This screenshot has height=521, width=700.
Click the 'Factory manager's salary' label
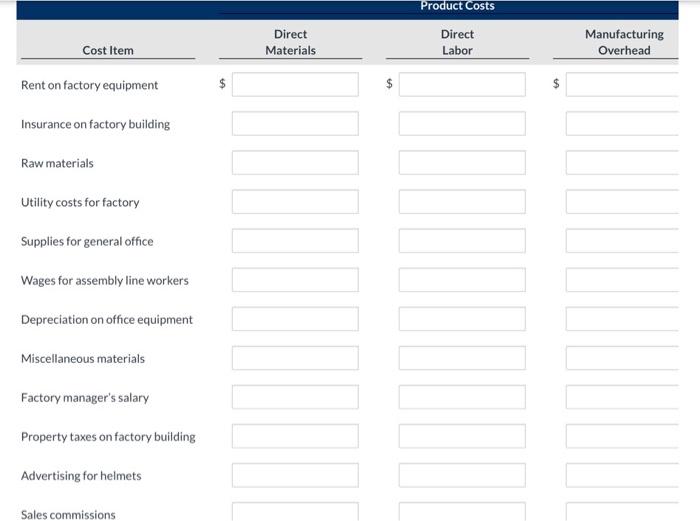point(85,398)
